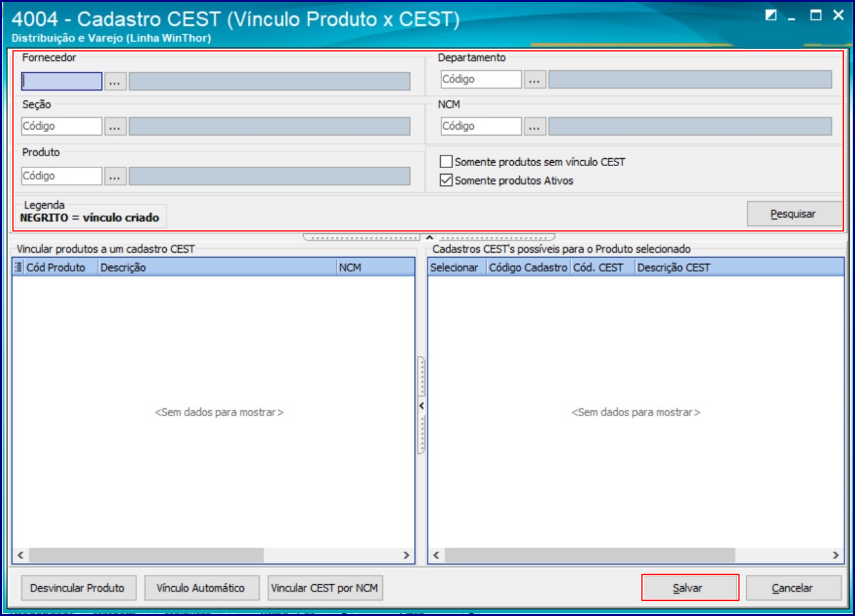The width and height of the screenshot is (855, 616).
Task: Sort by Cód Produto column header
Action: tap(60, 268)
